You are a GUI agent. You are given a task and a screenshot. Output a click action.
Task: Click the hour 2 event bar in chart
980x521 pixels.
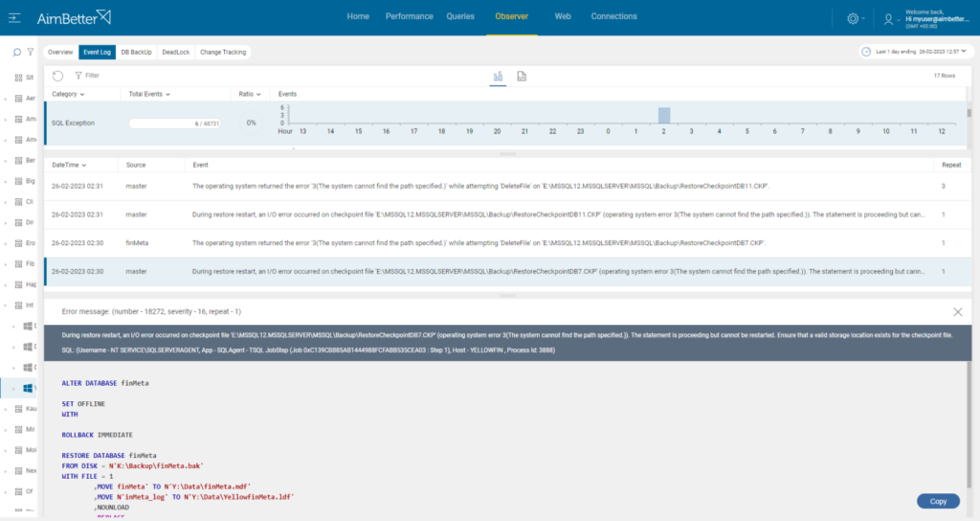tap(664, 115)
